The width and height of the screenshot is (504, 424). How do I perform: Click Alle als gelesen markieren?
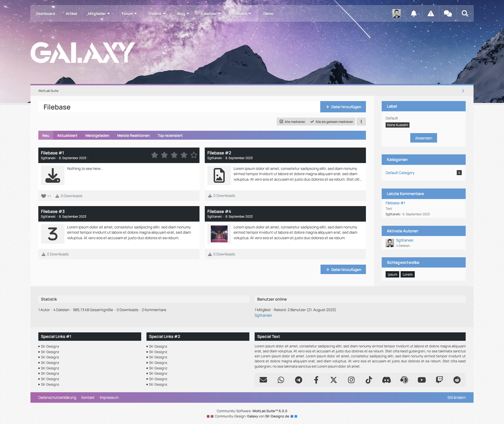pyautogui.click(x=332, y=122)
